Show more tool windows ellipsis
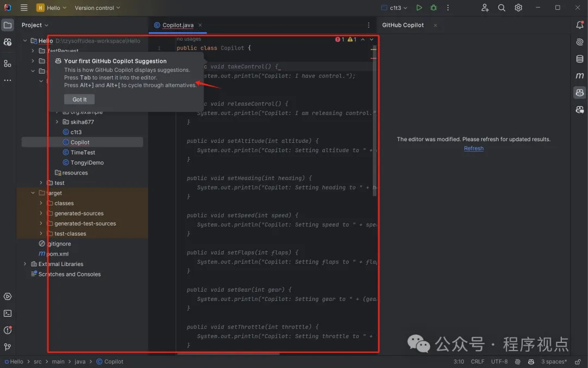 [x=8, y=80]
